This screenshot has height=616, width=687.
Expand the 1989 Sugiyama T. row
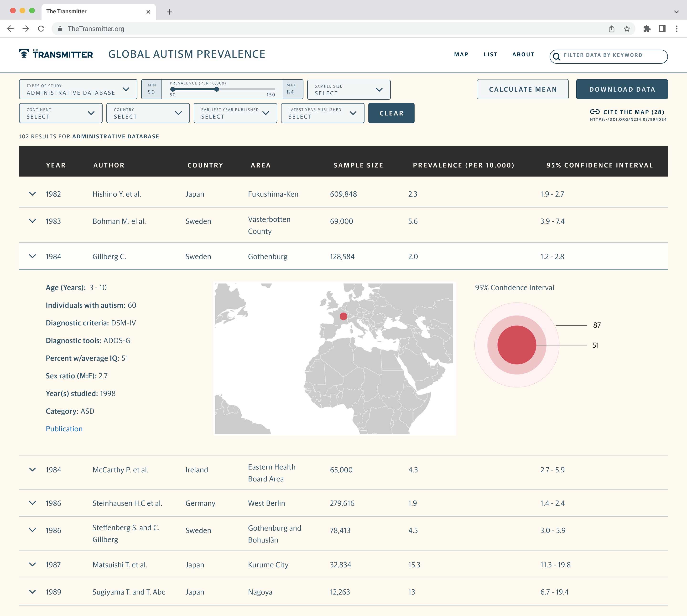(32, 592)
